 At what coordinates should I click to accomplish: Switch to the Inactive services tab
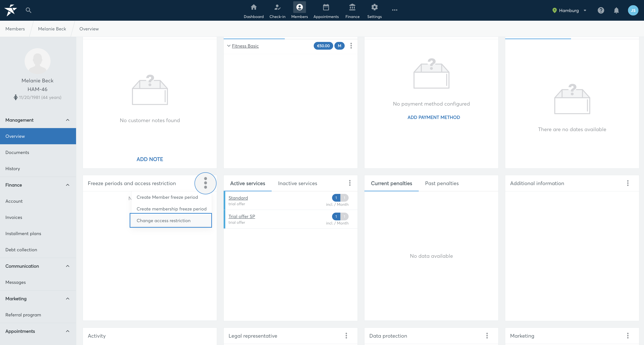point(298,183)
